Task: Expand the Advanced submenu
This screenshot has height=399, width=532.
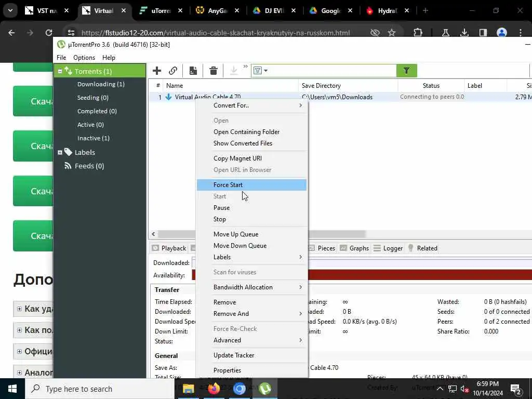Action: pyautogui.click(x=251, y=340)
